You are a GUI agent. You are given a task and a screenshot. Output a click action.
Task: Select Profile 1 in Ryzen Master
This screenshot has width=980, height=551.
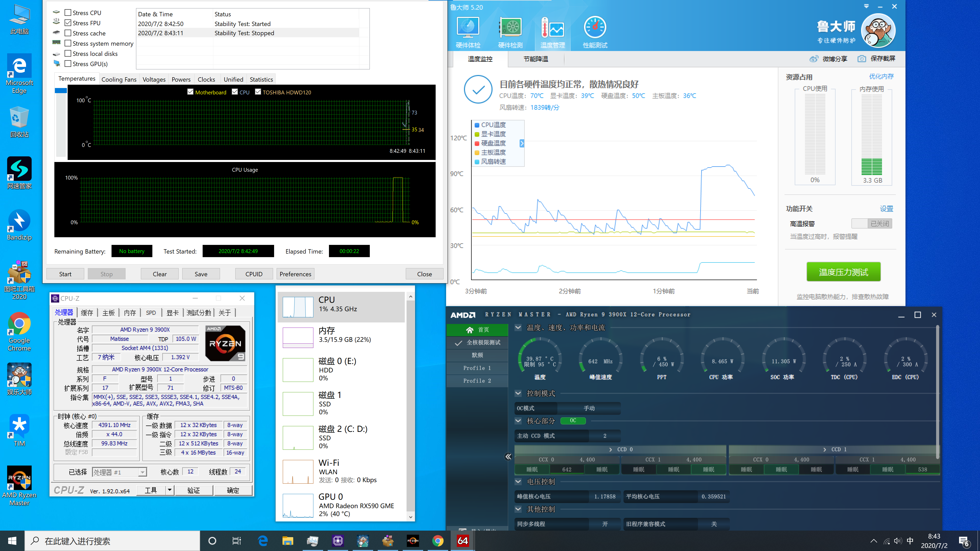(x=477, y=368)
